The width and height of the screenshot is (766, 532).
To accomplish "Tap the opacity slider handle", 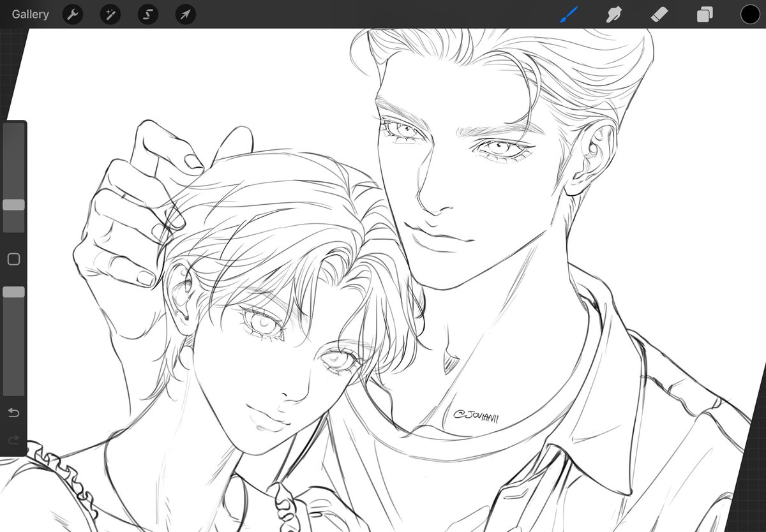I will pyautogui.click(x=13, y=292).
